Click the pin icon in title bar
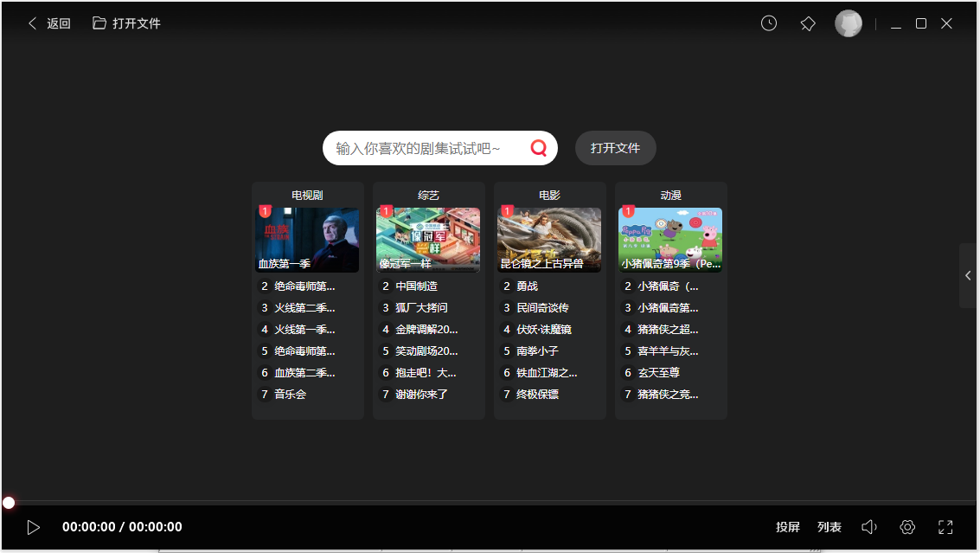Image resolution: width=980 pixels, height=553 pixels. pos(808,23)
